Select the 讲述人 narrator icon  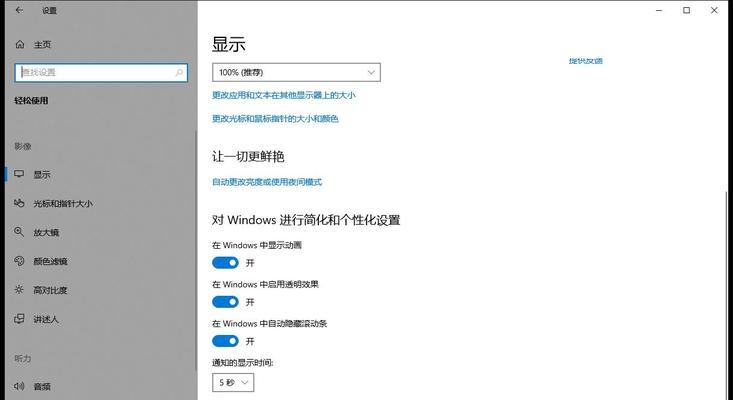pos(19,319)
